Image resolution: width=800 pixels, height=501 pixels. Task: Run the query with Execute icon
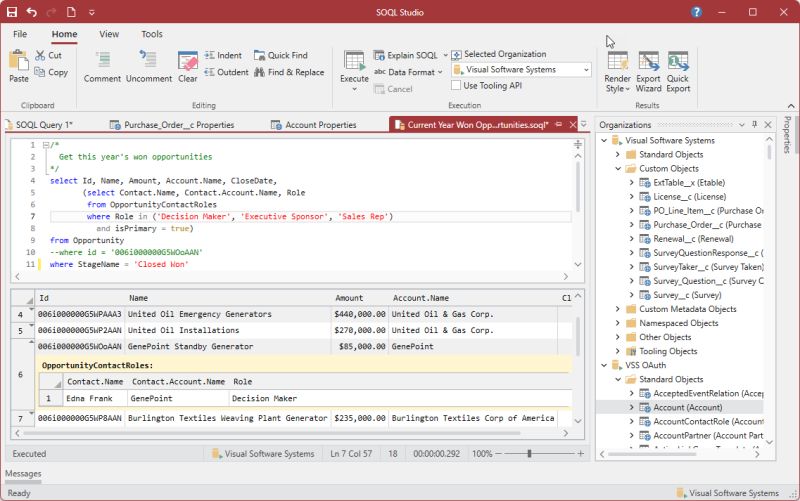tap(354, 61)
